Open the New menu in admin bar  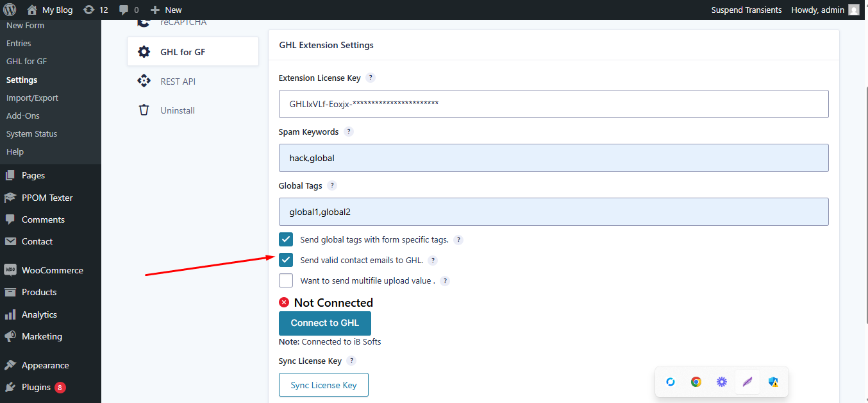point(166,10)
